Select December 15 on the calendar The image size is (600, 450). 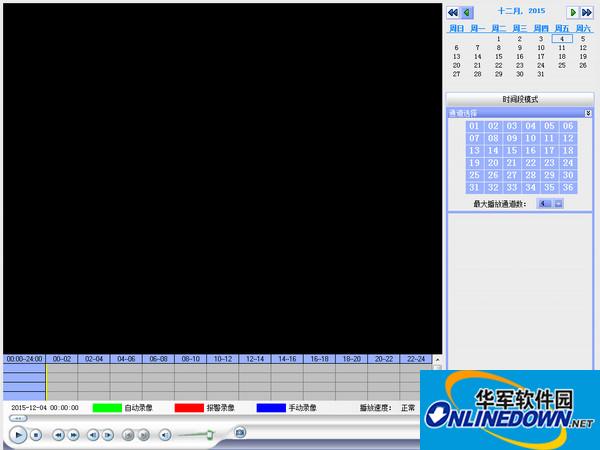pos(499,57)
